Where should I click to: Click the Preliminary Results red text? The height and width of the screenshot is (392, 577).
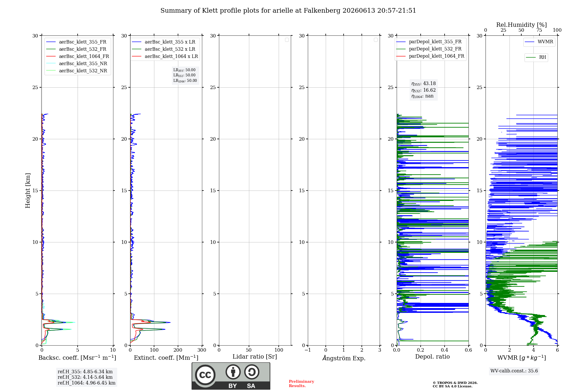[301, 384]
